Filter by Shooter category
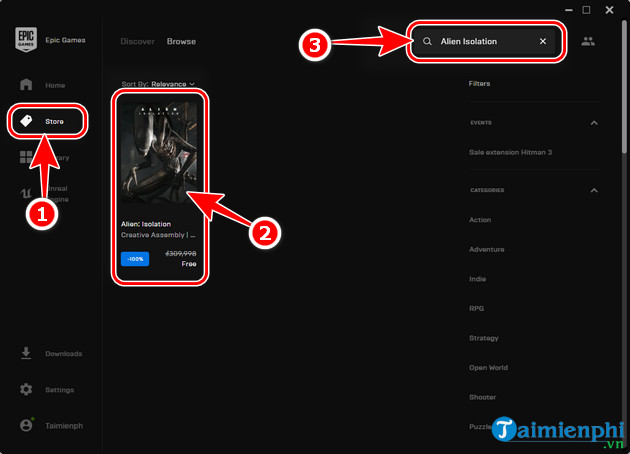The height and width of the screenshot is (454, 630). [482, 397]
